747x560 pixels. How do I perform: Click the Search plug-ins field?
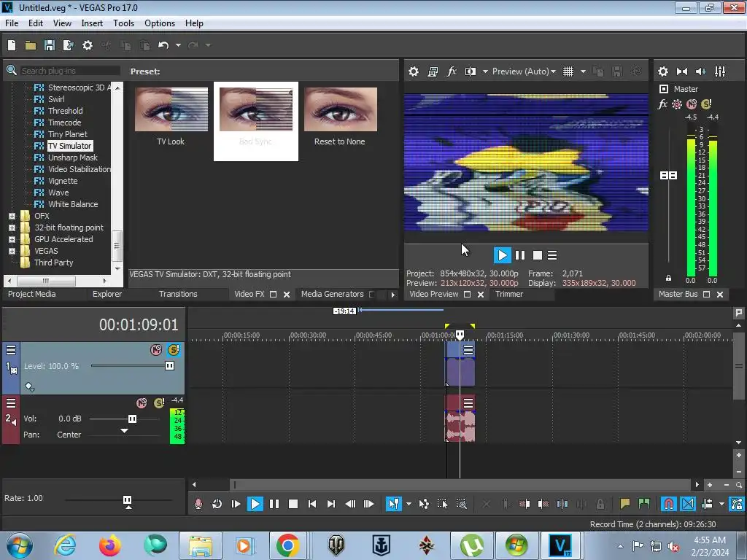tap(69, 71)
